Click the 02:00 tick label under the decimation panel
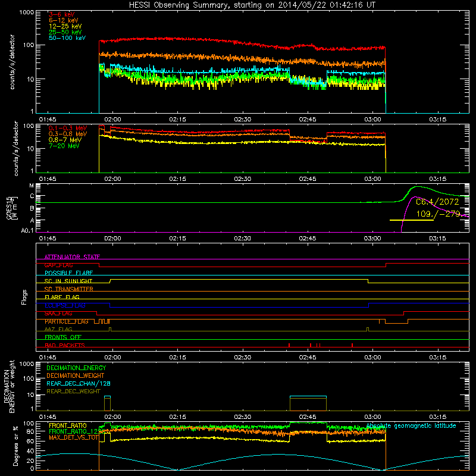Screen dimensions: 476x476 pos(112,417)
